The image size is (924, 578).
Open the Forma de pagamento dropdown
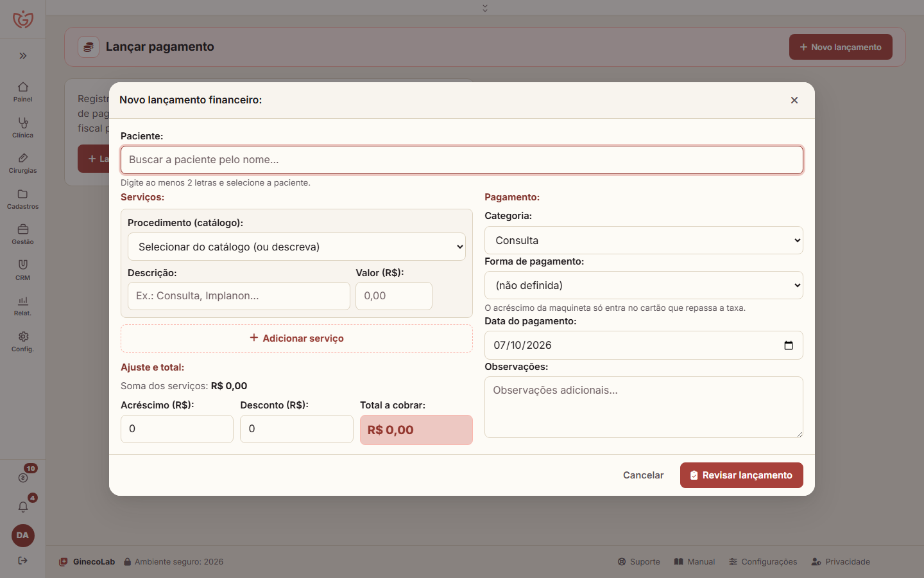click(x=644, y=285)
